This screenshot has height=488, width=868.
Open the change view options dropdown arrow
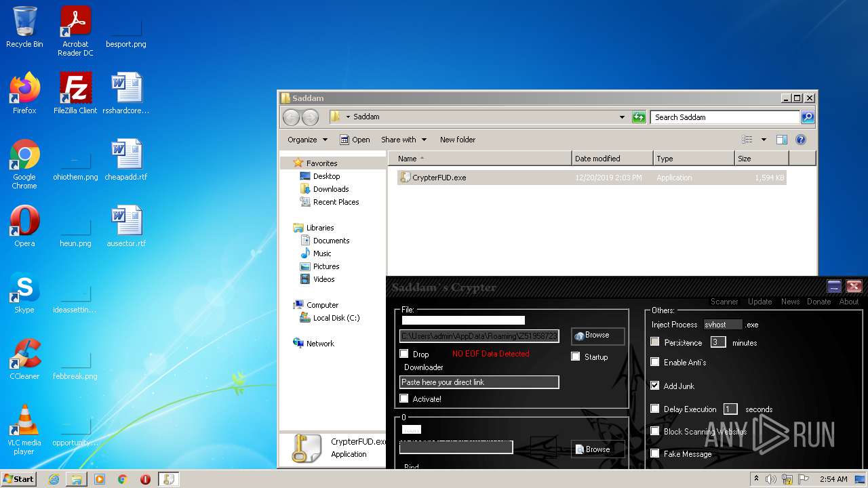[x=764, y=140]
